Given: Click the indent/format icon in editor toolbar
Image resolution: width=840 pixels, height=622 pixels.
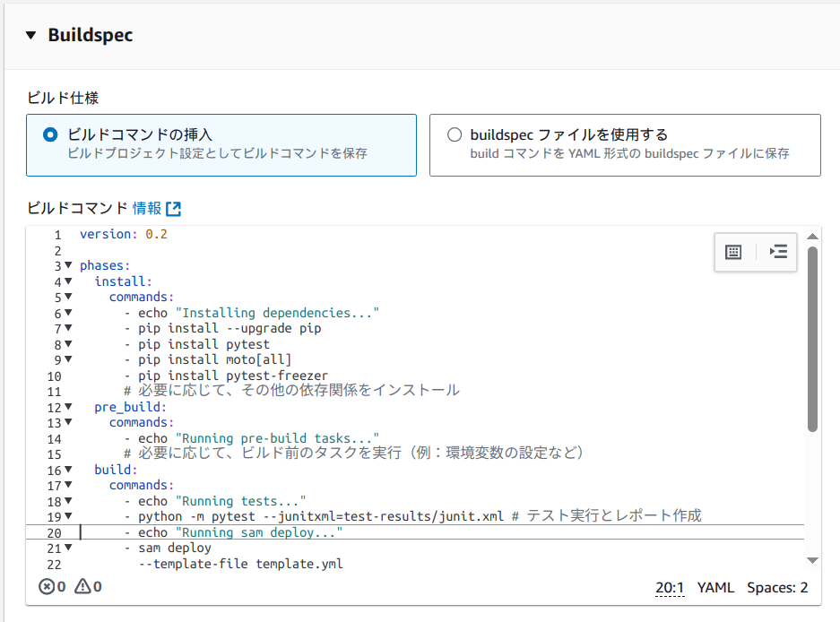Looking at the screenshot, I should (778, 252).
